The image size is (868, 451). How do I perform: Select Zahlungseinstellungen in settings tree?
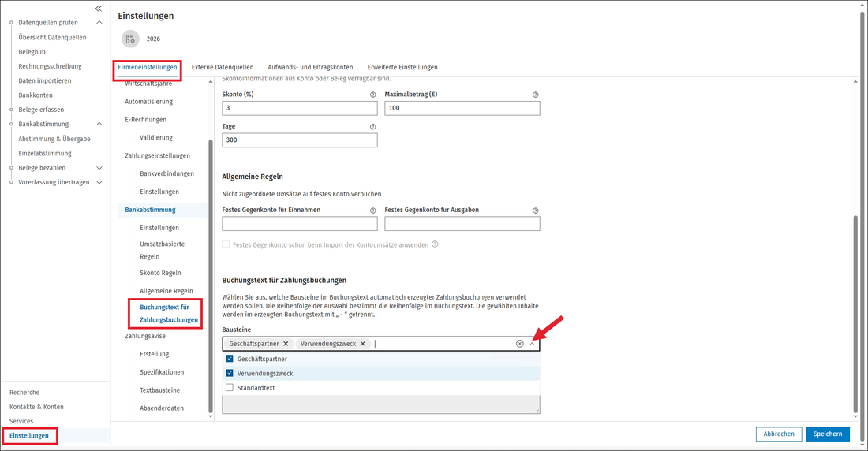click(157, 155)
